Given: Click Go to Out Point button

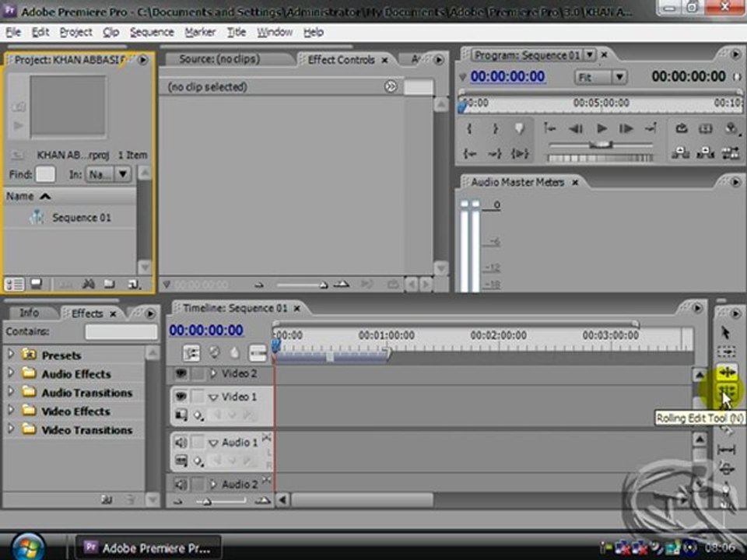Looking at the screenshot, I should (495, 153).
